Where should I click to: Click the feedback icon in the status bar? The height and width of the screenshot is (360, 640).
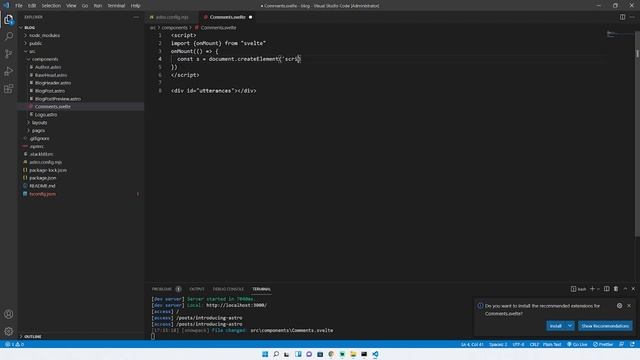click(621, 344)
